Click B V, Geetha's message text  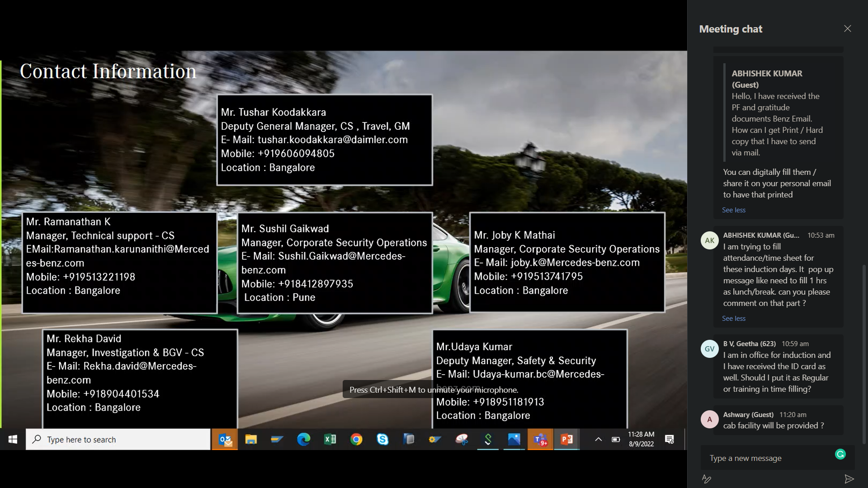coord(777,372)
